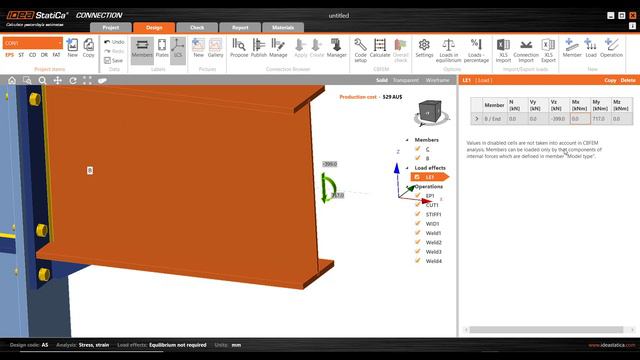Toggle Weld4 operation checkbox
Screen dimensions: 640x360
tap(418, 261)
